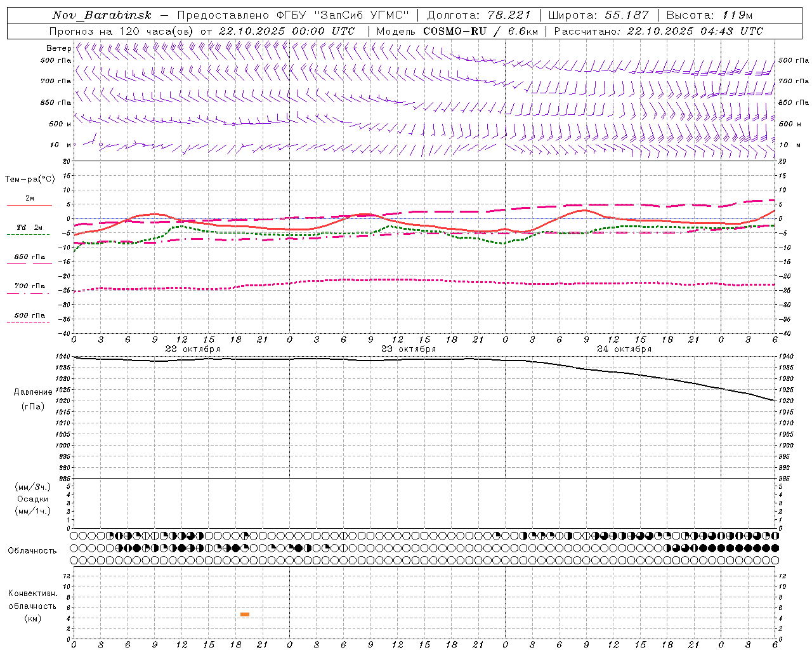Screen dimensions: 812x650
Task: Click the (км) unit in the convective cloud panel
Action: (33, 618)
